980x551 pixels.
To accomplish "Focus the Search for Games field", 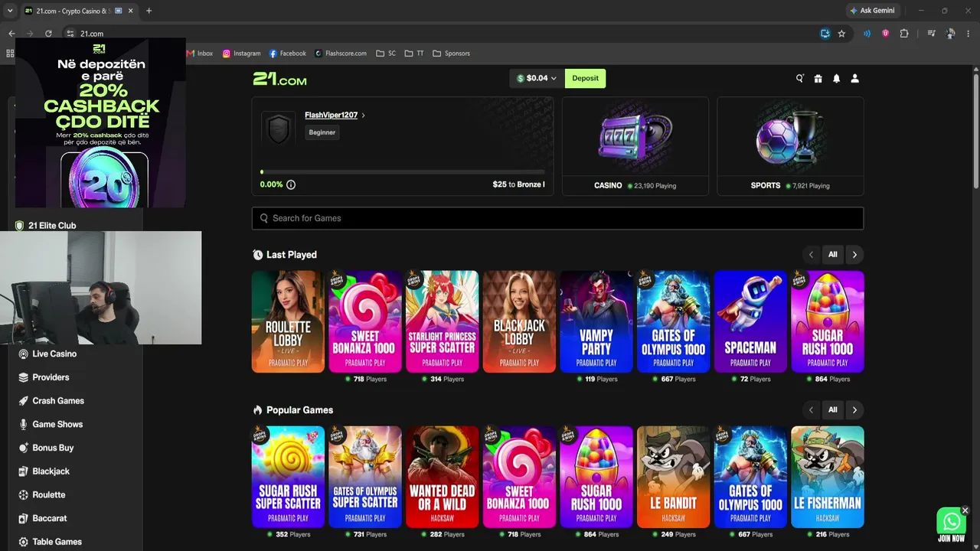I will click(557, 218).
